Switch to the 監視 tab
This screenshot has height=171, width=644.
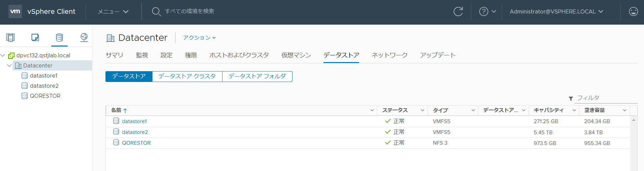click(142, 55)
